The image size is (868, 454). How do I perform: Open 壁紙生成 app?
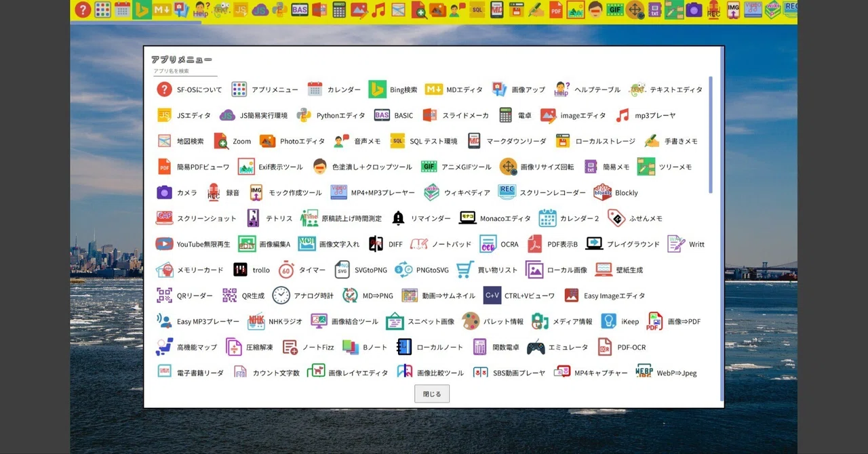pyautogui.click(x=618, y=270)
